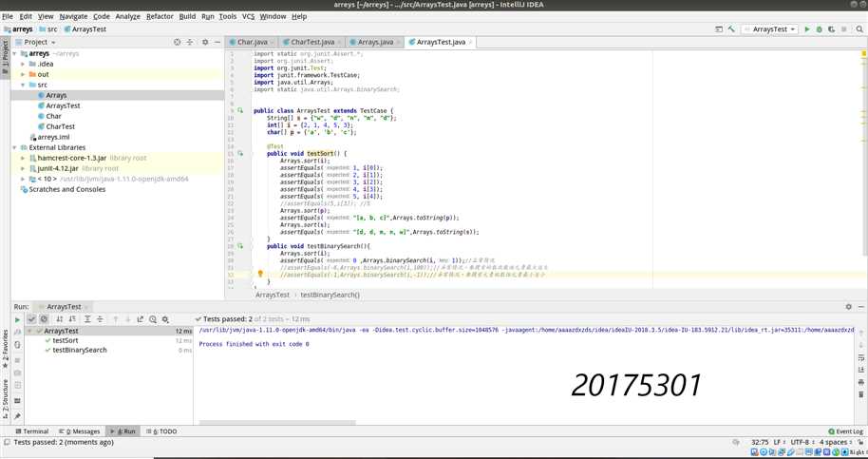This screenshot has height=459, width=868.
Task: Click run gutter icon next to class ArraysTest
Action: (240, 111)
